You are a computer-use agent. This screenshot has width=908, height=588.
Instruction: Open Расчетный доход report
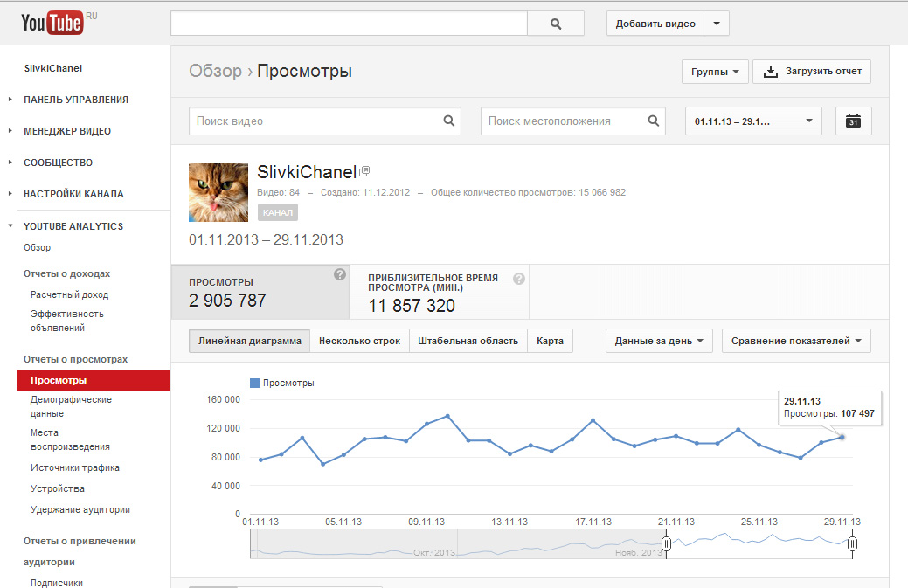(70, 294)
